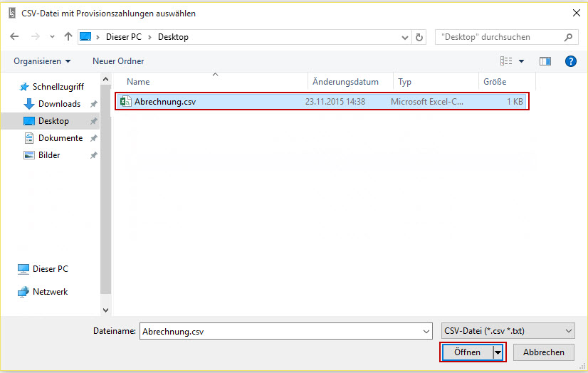Open the Organisieren menu
This screenshot has width=588, height=373.
tap(42, 61)
